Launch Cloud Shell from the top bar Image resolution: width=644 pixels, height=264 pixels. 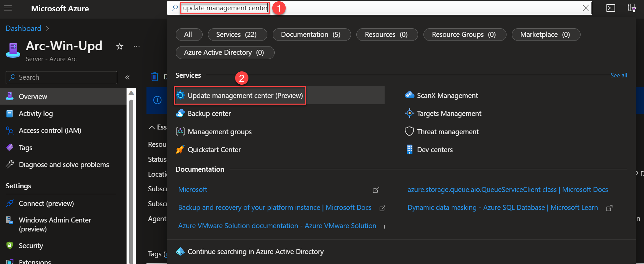[610, 8]
